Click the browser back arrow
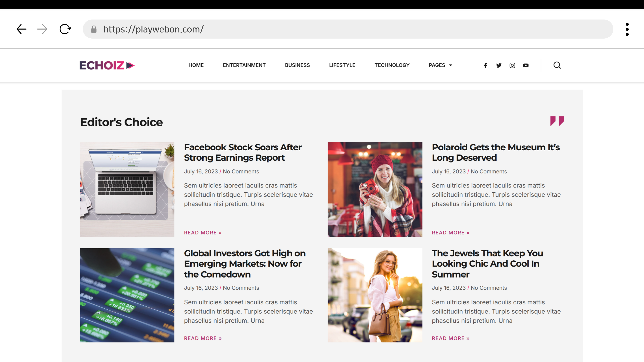The image size is (644, 362). coord(21,29)
